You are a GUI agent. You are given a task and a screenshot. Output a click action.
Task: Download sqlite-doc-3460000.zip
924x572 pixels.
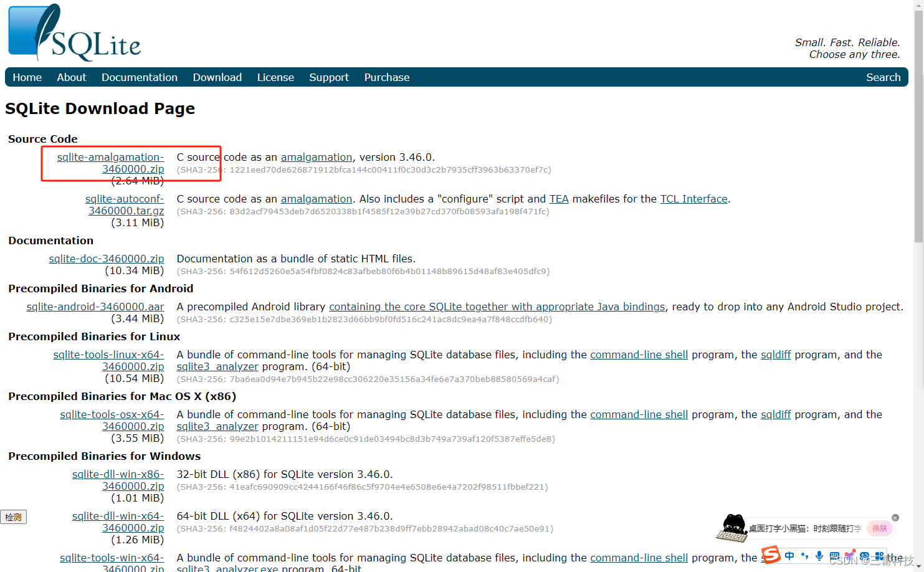107,259
